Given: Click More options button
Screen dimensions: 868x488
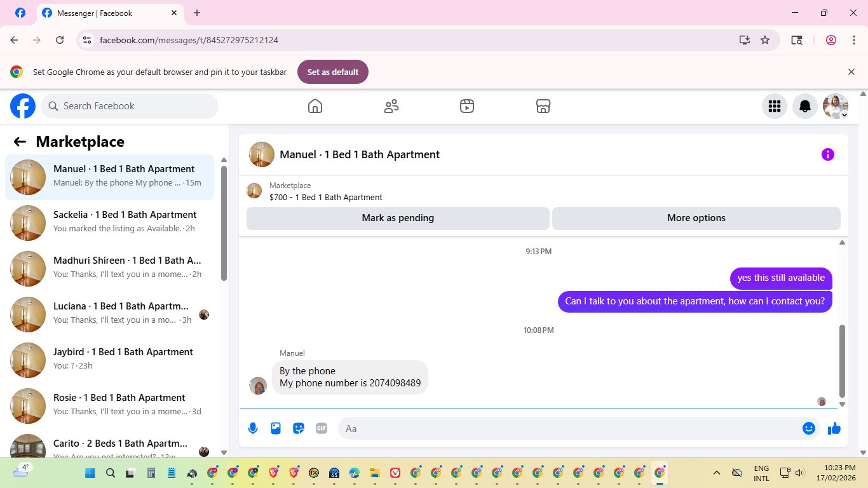Looking at the screenshot, I should pos(696,218).
